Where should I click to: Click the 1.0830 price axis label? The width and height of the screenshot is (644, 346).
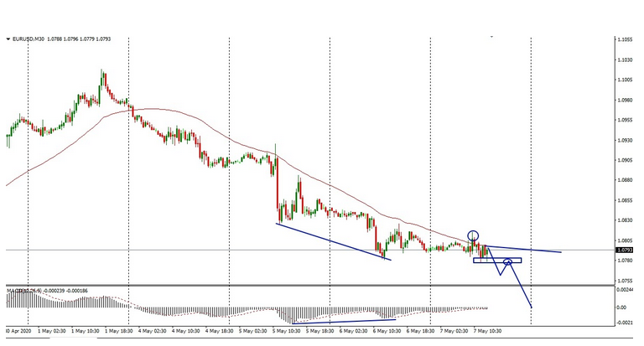pyautogui.click(x=625, y=220)
